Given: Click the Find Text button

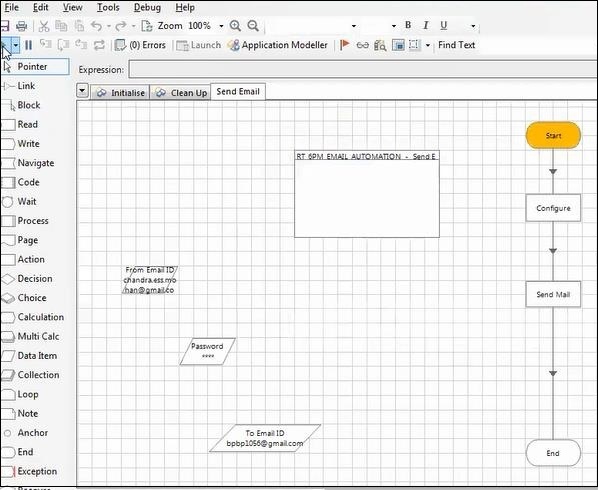Looking at the screenshot, I should coord(456,45).
